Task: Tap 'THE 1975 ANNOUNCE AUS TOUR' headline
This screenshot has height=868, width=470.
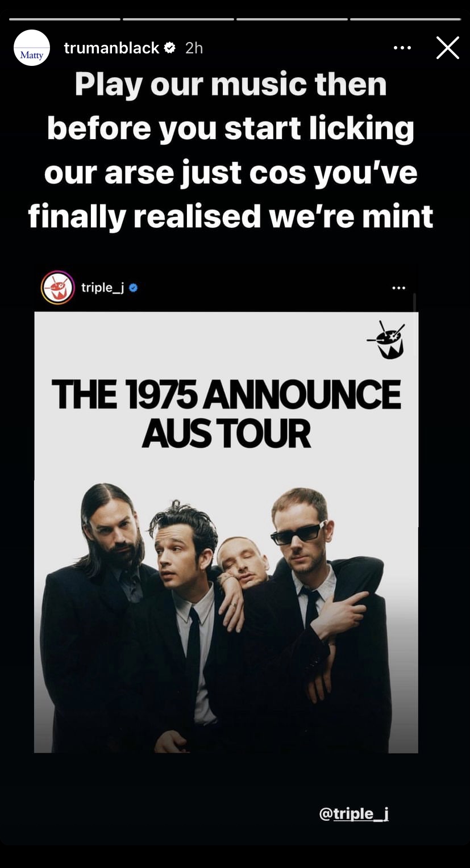Action: [226, 414]
